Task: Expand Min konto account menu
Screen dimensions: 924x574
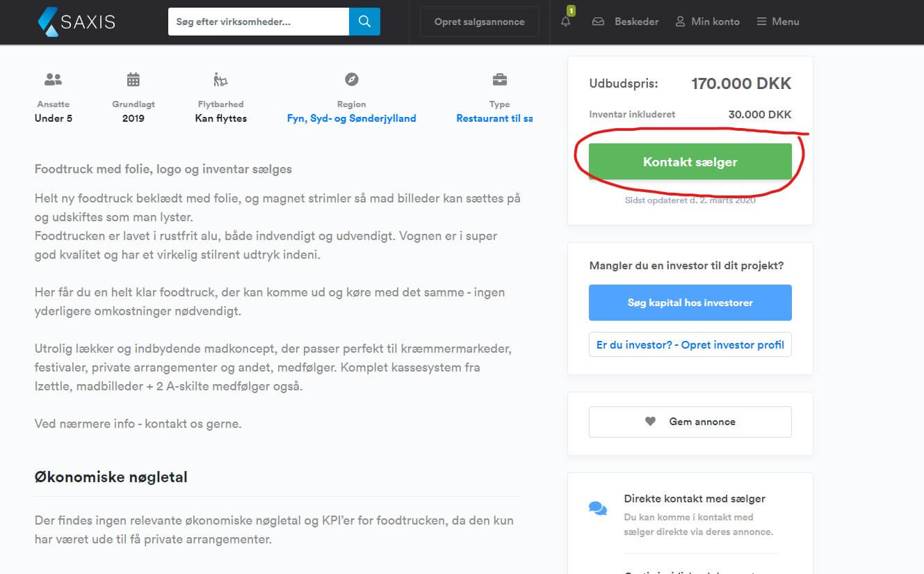Action: tap(708, 22)
